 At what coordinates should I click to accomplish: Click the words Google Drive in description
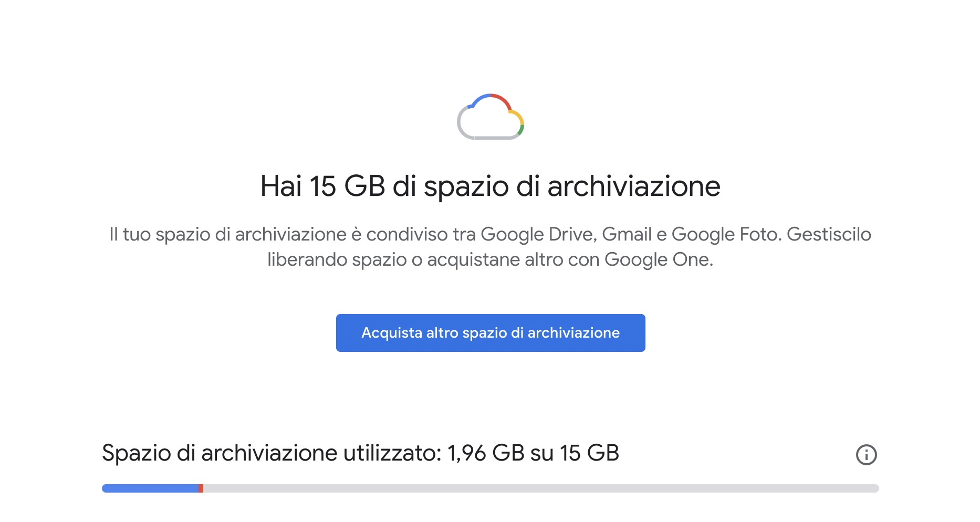[538, 234]
